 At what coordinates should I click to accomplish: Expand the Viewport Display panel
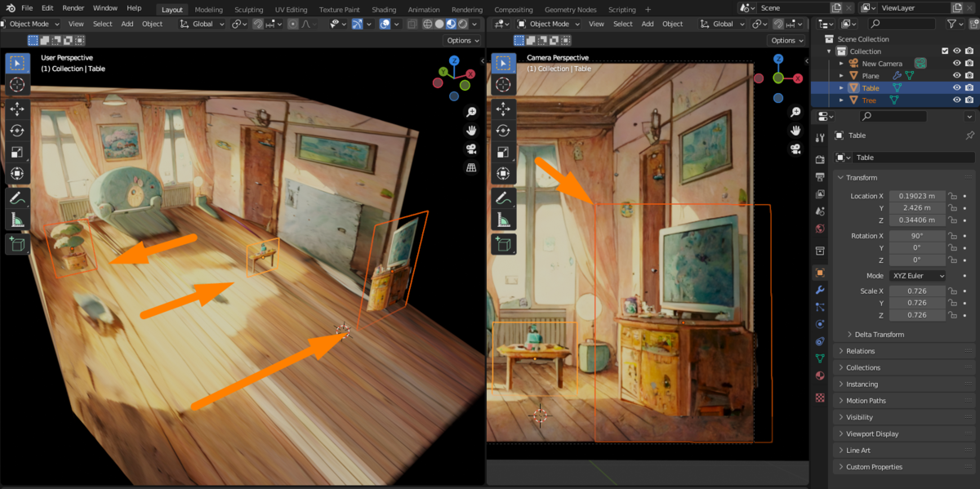tap(872, 433)
